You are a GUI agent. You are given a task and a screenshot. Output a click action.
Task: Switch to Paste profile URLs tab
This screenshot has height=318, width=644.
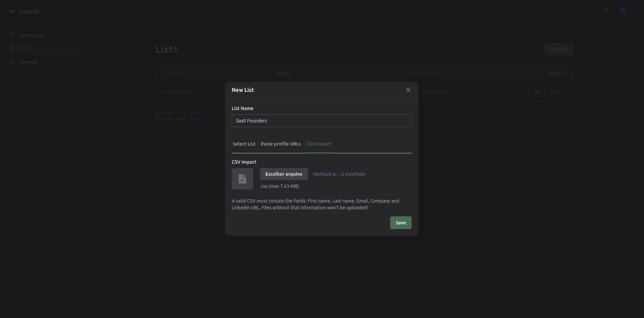tap(281, 144)
